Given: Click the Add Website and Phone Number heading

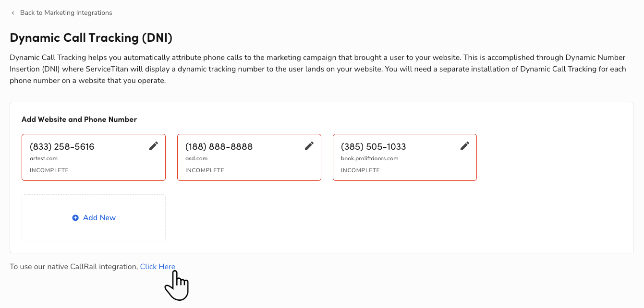Looking at the screenshot, I should tap(79, 119).
